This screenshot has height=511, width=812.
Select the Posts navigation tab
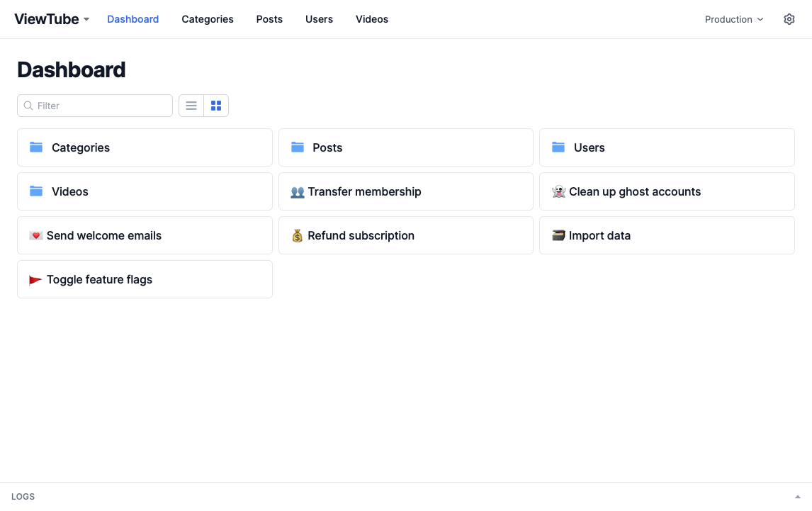coord(269,19)
